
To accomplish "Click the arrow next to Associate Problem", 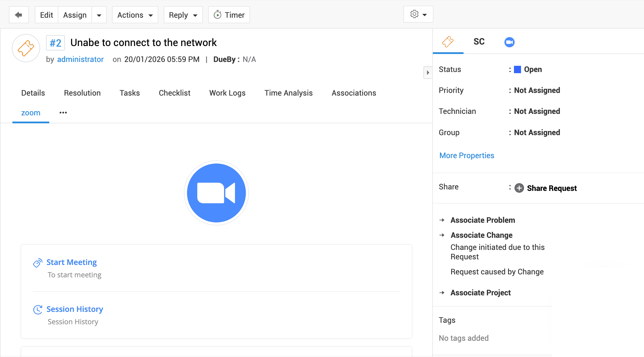I will pyautogui.click(x=442, y=220).
